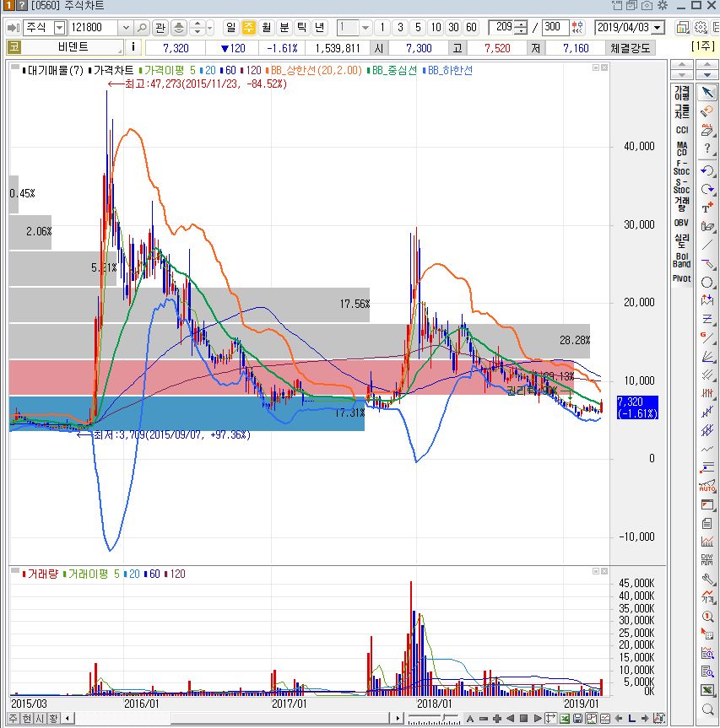Click the 체결강도 button
Screen dimensions: 720x728
[x=631, y=48]
